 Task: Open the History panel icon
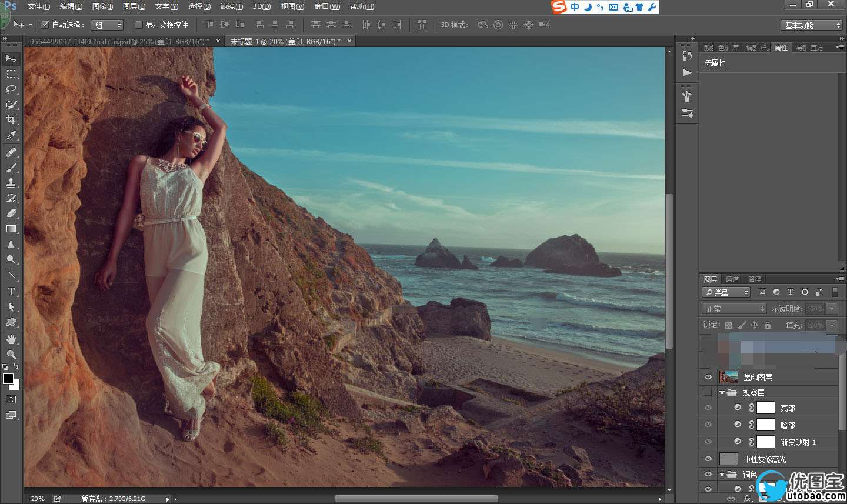[687, 56]
